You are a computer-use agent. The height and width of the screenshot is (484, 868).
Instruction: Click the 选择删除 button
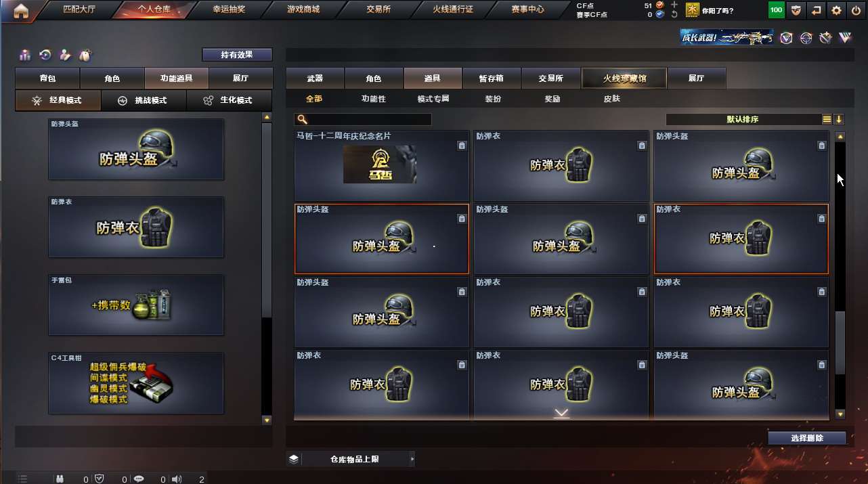tap(807, 438)
